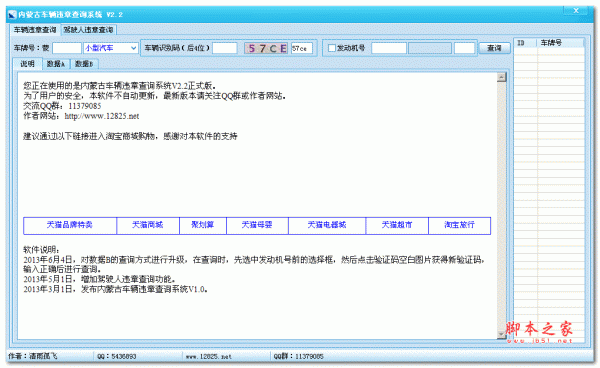Click the application icon in title bar
The image size is (600, 368).
[12, 15]
